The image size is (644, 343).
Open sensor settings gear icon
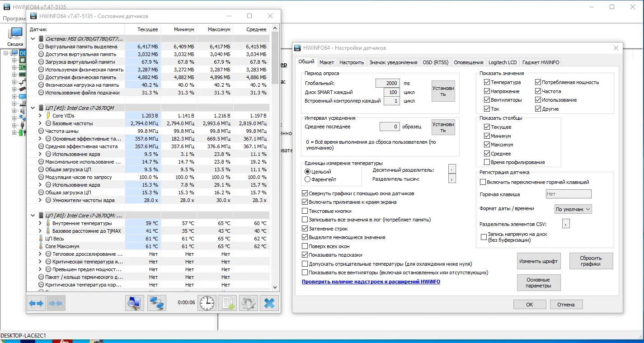(248, 303)
